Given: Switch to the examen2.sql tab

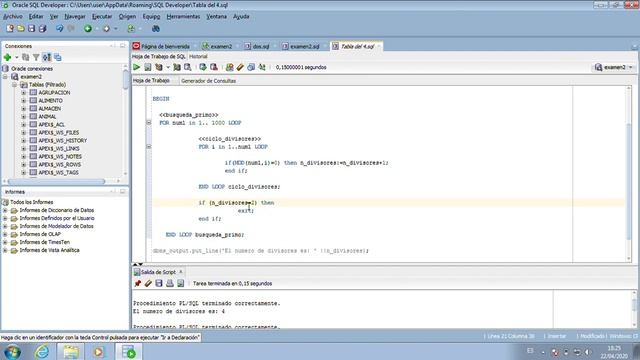Looking at the screenshot, I should [x=304, y=47].
